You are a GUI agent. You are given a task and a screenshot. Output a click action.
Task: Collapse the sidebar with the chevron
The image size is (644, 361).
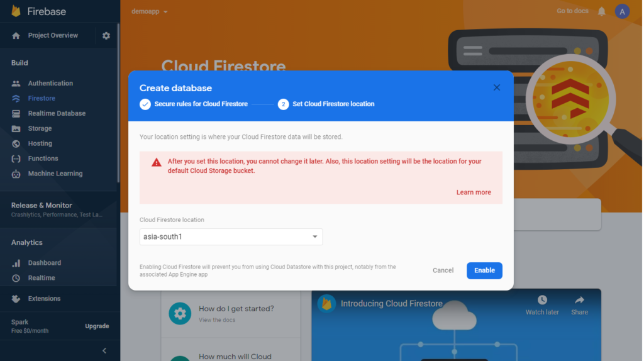104,351
